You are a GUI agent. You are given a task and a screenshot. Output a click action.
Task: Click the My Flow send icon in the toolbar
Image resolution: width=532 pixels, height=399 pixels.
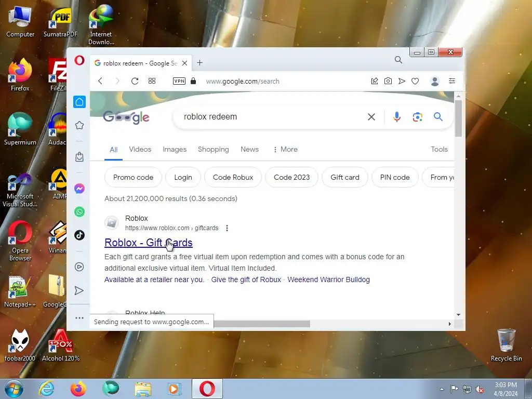(402, 81)
